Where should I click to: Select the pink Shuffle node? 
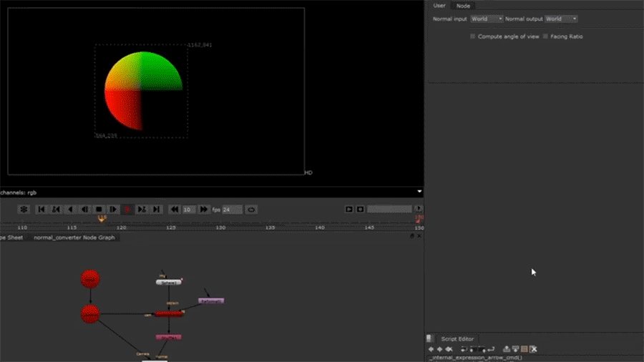pyautogui.click(x=168, y=338)
